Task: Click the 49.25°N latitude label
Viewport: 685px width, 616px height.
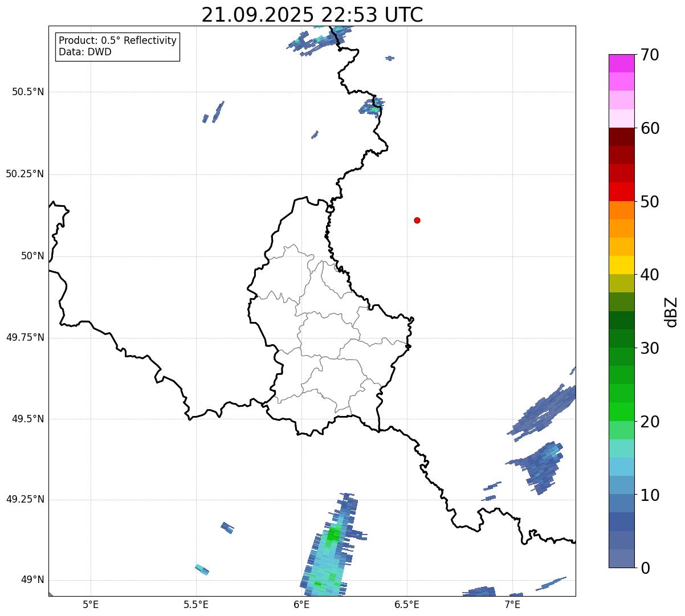Action: [25, 499]
